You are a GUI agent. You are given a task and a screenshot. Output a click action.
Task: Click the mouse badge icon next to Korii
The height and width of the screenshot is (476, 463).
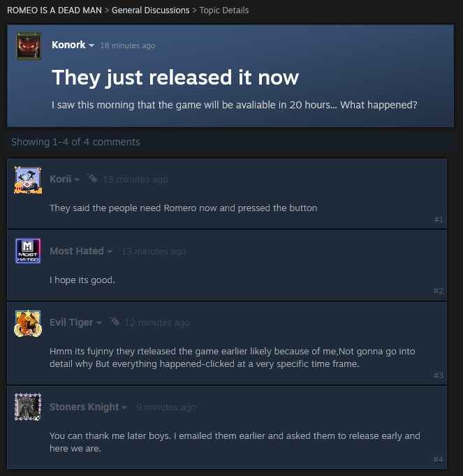point(92,178)
